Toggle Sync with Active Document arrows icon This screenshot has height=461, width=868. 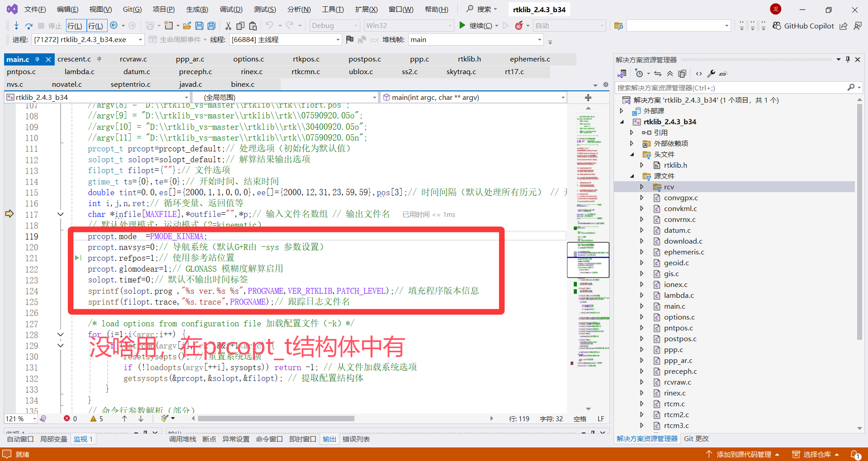click(658, 74)
